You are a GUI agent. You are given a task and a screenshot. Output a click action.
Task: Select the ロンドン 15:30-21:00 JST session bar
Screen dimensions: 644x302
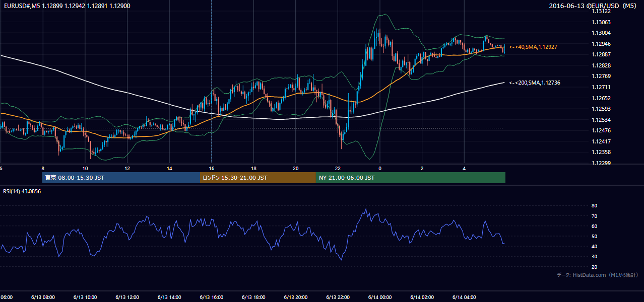coord(258,178)
